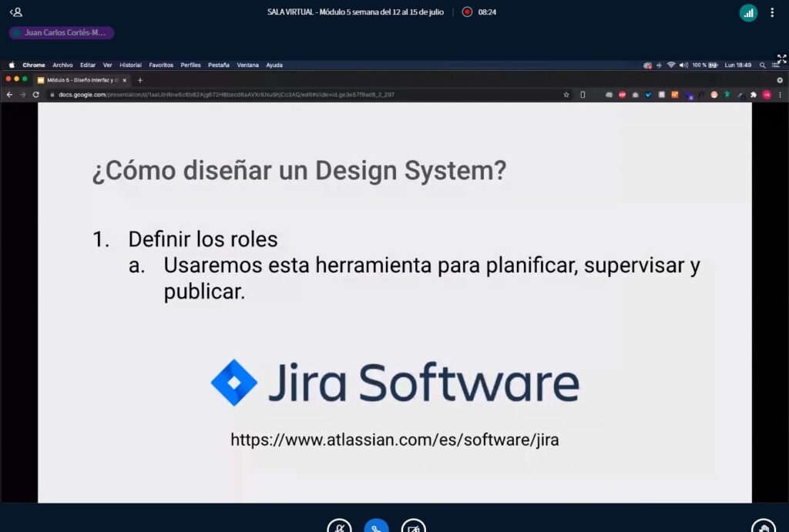Click the Lun 18:49 clock

click(x=737, y=65)
